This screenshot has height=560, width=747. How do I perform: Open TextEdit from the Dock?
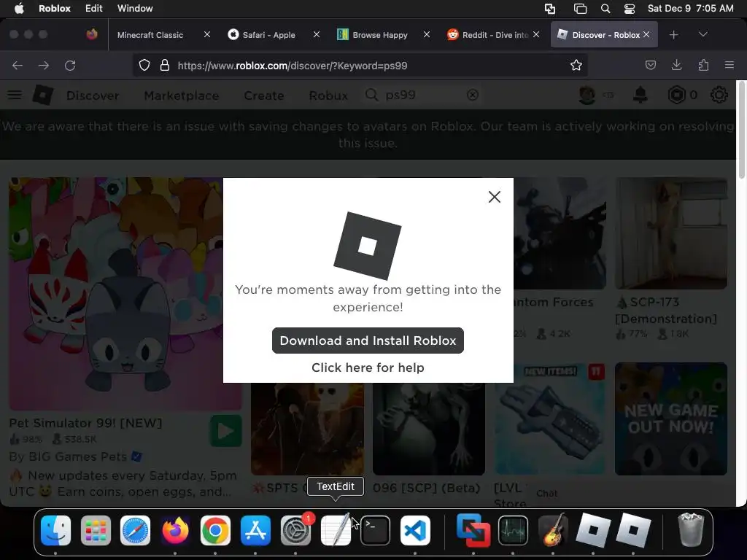click(x=336, y=531)
